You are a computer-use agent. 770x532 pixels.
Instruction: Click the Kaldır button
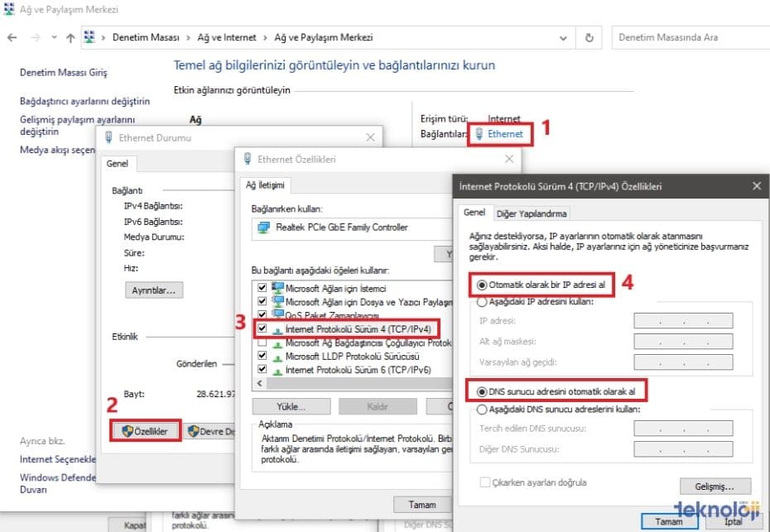(378, 406)
